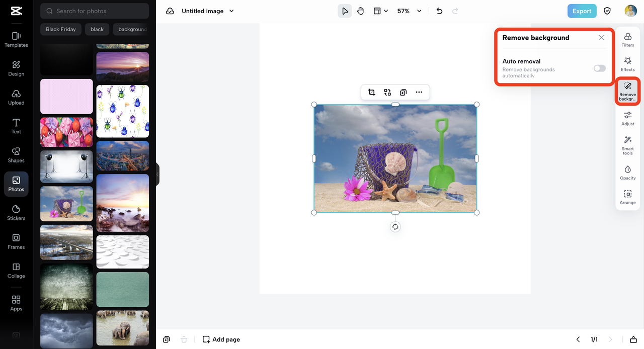644x349 pixels.
Task: Select the city night lights thumbnail
Action: (123, 156)
